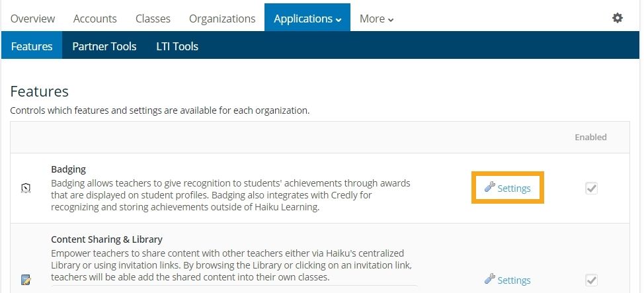Click the Badging feature title
Image resolution: width=644 pixels, height=293 pixels.
coord(69,169)
